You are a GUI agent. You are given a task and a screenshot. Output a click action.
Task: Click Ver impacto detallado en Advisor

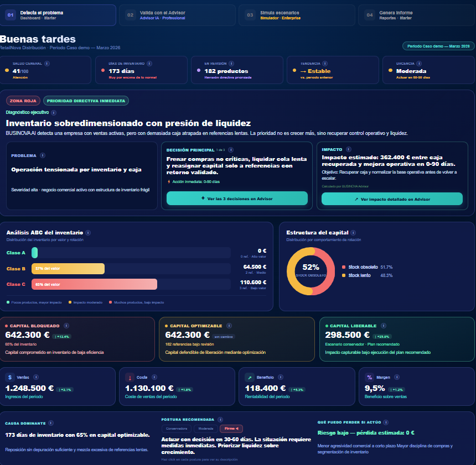point(392,198)
